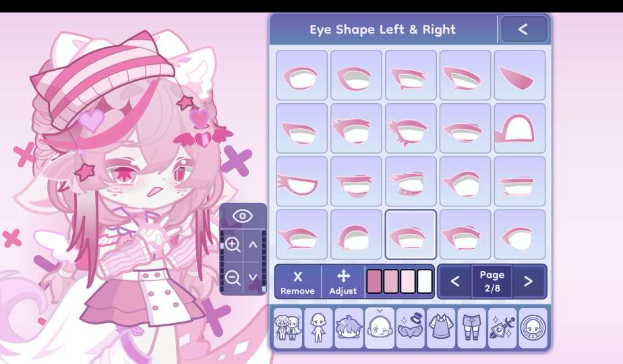Toggle the eye visibility button
The width and height of the screenshot is (623, 364).
[242, 216]
